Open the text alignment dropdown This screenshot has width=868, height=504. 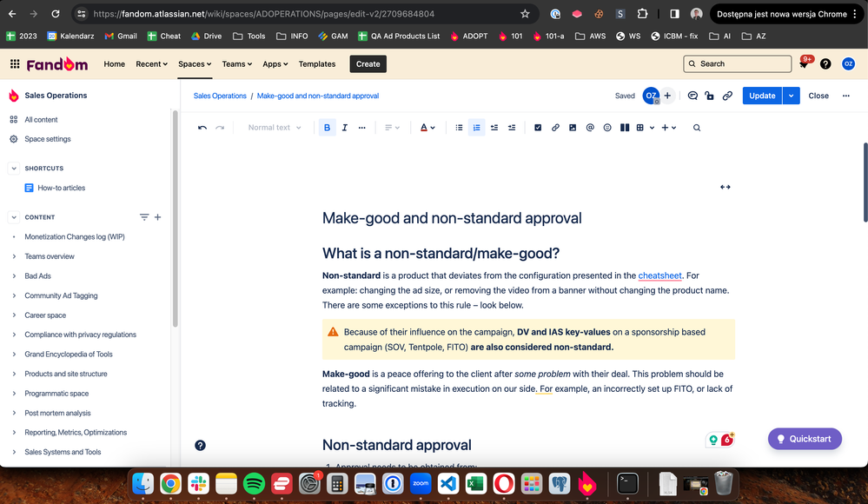(x=392, y=128)
